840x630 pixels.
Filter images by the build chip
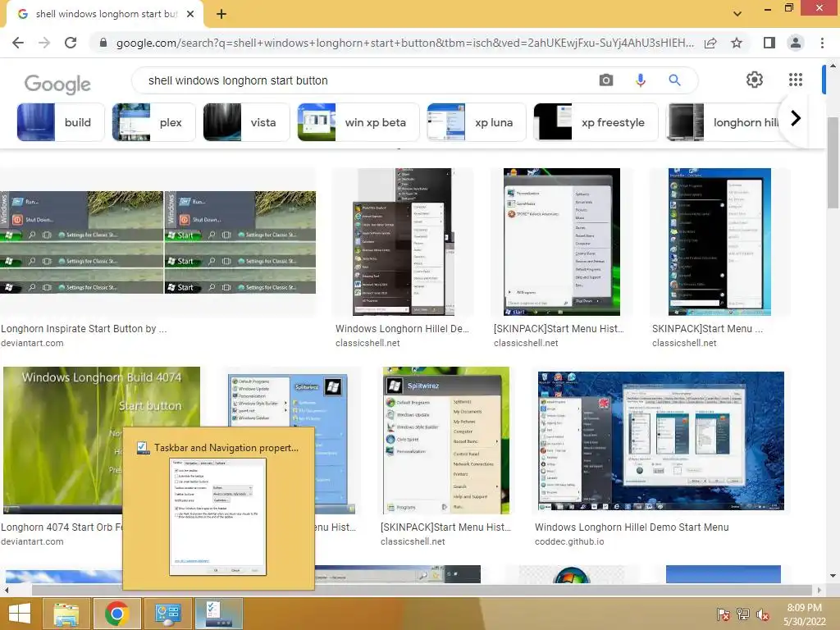point(61,122)
